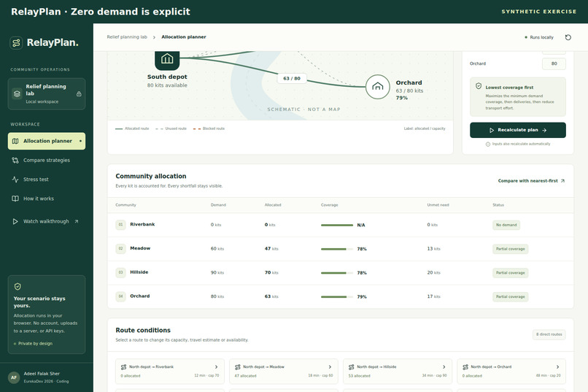Click the clock icon by auto recalculate note
This screenshot has width=588, height=392.
[488, 144]
